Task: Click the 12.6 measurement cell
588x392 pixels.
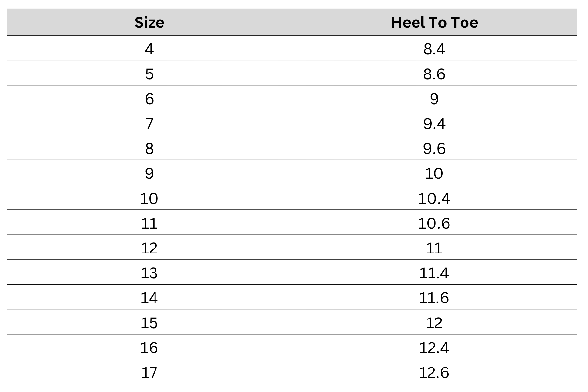Action: (x=434, y=371)
